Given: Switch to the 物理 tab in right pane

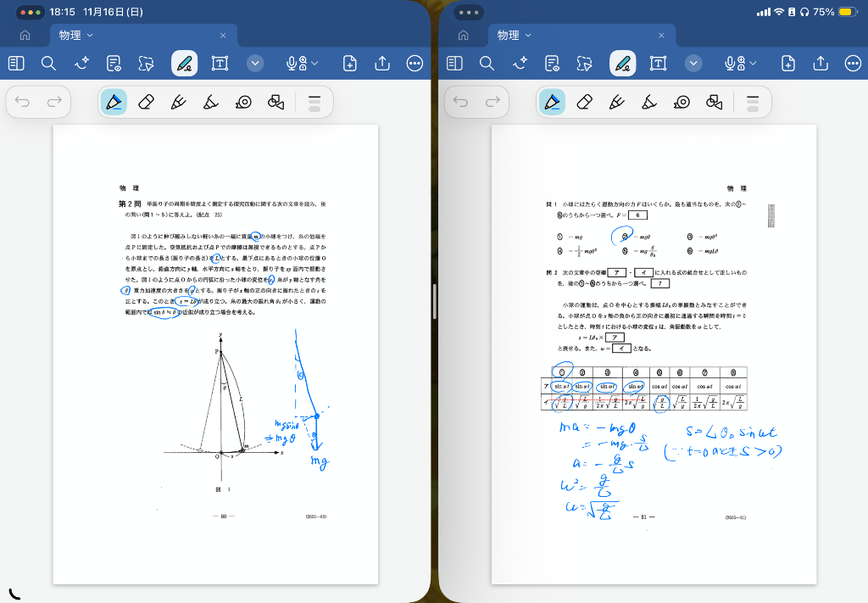Looking at the screenshot, I should pos(509,36).
